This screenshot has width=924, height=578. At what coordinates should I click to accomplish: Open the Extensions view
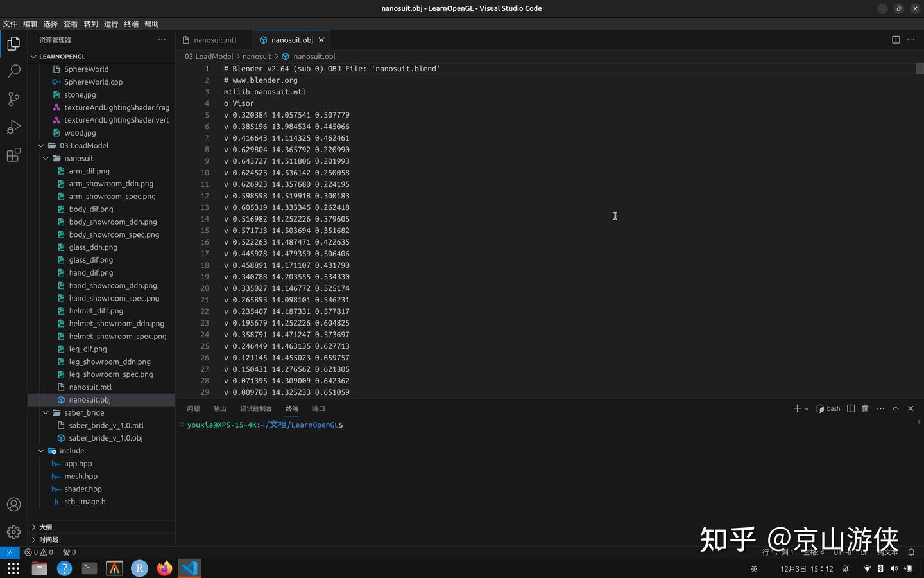pyautogui.click(x=14, y=155)
